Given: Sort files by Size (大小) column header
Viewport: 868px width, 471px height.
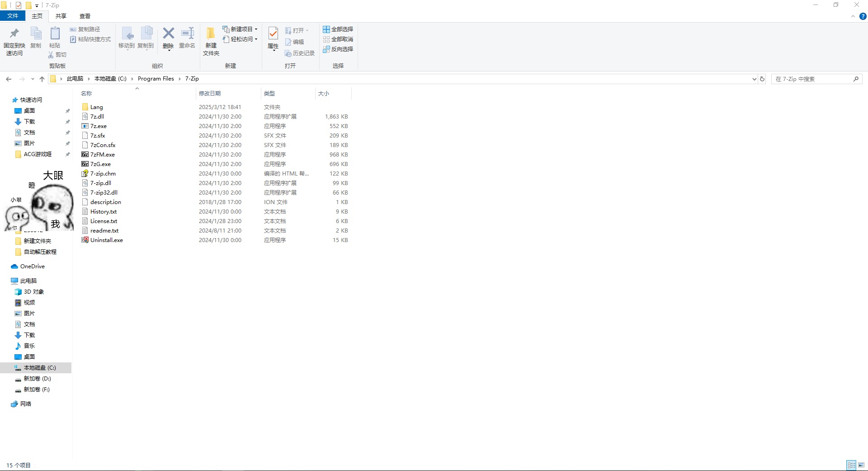Looking at the screenshot, I should click(x=324, y=94).
